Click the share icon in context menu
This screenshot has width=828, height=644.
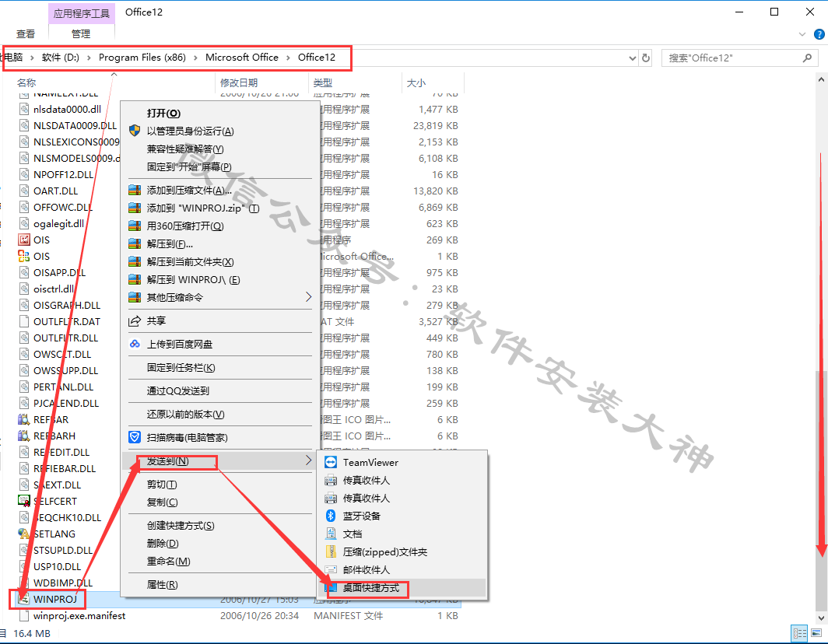pyautogui.click(x=135, y=321)
